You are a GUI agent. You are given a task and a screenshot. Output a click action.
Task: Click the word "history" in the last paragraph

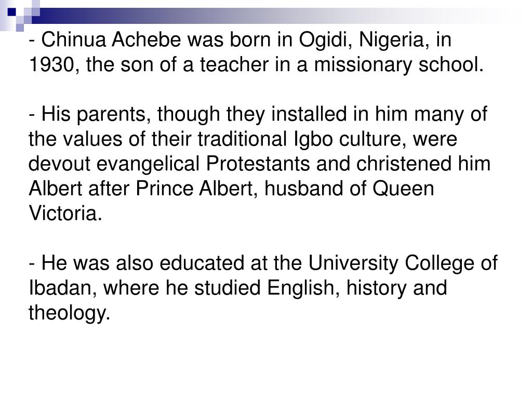376,288
